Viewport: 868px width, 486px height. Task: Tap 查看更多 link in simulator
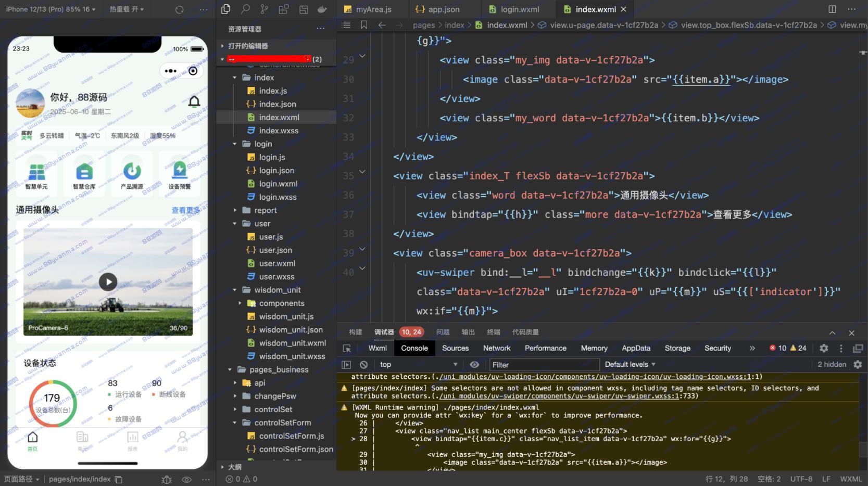(x=186, y=210)
